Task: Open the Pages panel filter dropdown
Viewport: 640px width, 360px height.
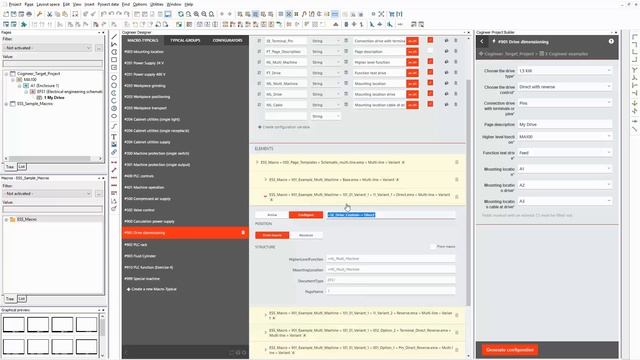Action: [x=47, y=48]
